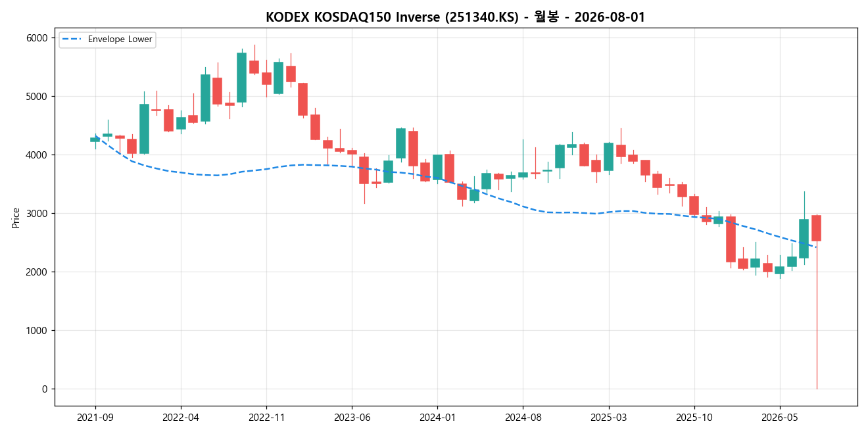The height and width of the screenshot is (434, 868).
Task: Click the 5000 y-axis tick label
Action: 37,97
